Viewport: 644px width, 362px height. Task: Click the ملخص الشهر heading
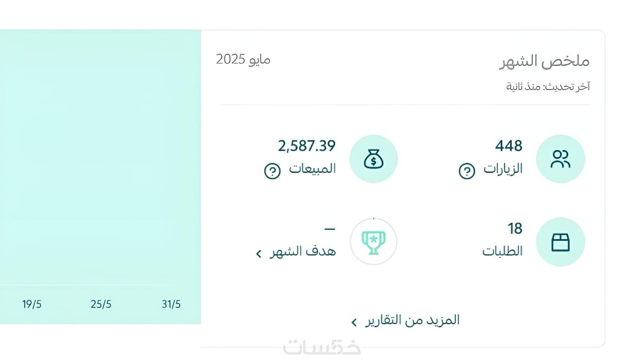pos(544,61)
